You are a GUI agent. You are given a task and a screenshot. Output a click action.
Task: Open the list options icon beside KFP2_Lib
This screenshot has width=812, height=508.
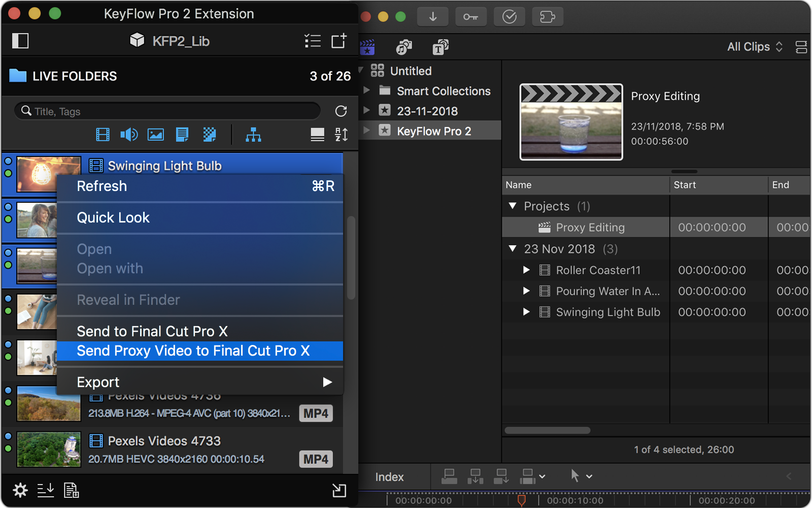pyautogui.click(x=313, y=41)
